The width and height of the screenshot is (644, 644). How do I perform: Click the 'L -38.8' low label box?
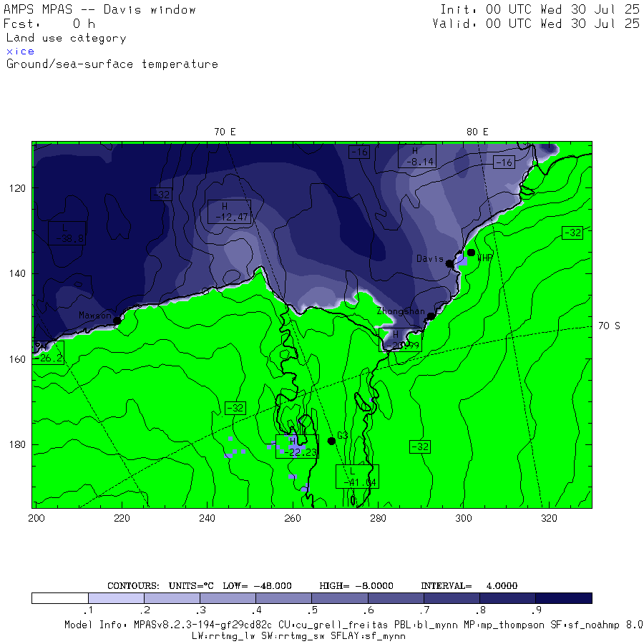pyautogui.click(x=67, y=233)
